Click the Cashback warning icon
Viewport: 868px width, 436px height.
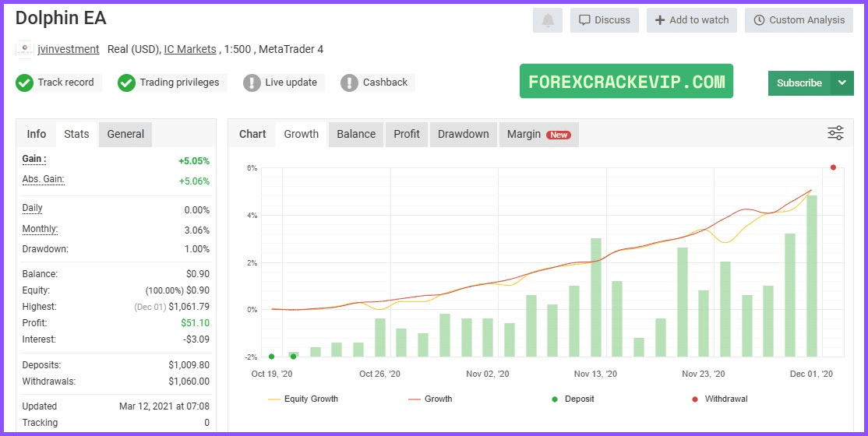(349, 83)
